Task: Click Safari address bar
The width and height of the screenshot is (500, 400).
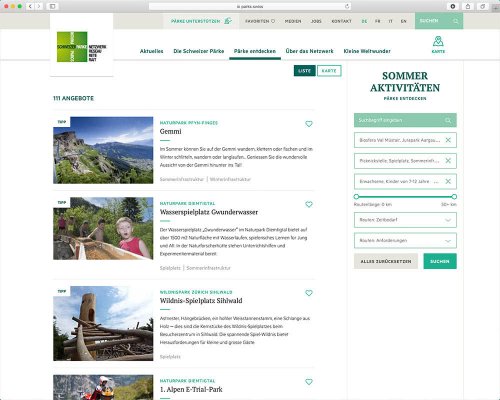Action: click(x=250, y=6)
